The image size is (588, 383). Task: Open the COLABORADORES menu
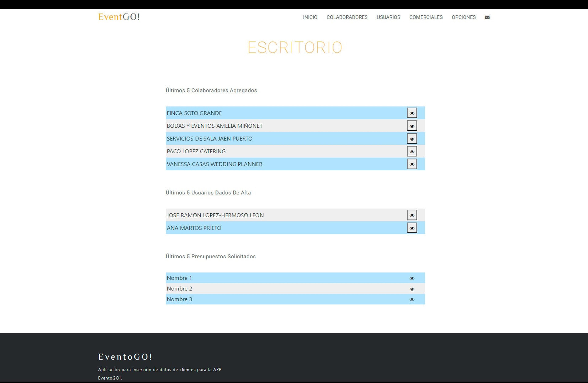click(347, 17)
